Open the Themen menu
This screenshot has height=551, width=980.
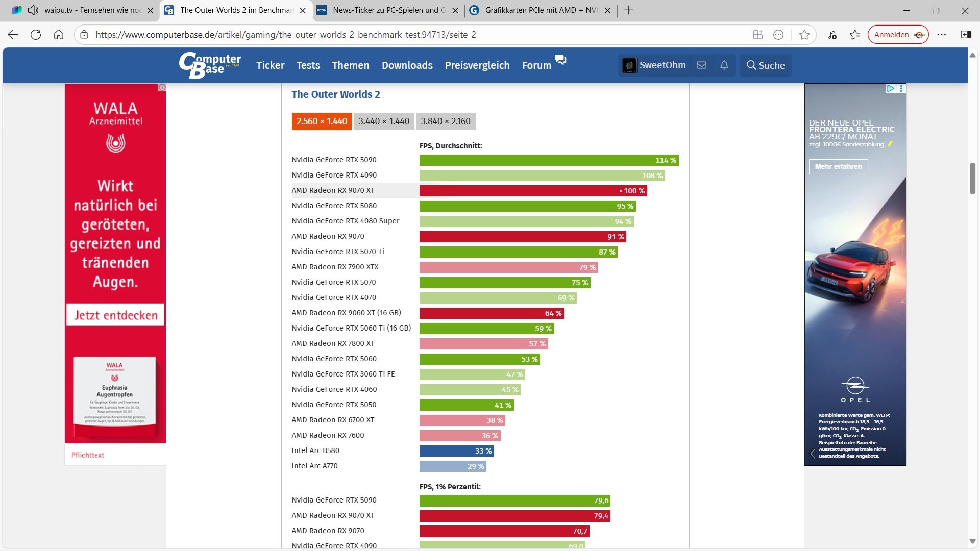click(x=351, y=65)
